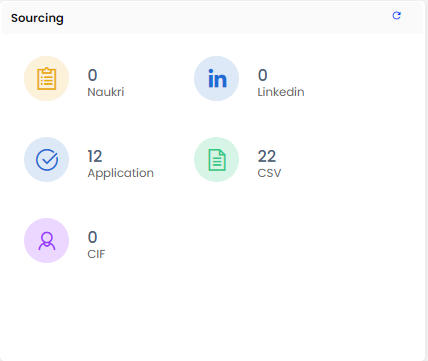Click the Naukri label text
Screen dimensions: 428x361
pos(106,92)
